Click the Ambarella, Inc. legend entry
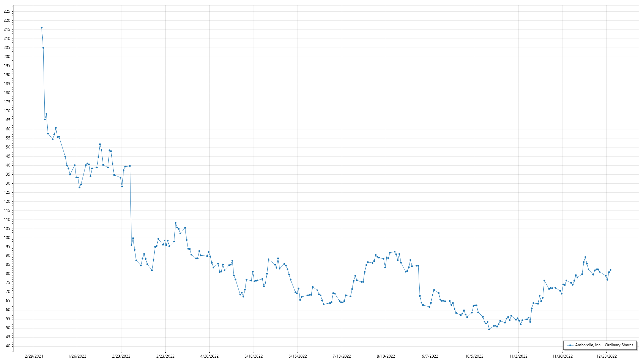This screenshot has width=644, height=362. coord(604,345)
